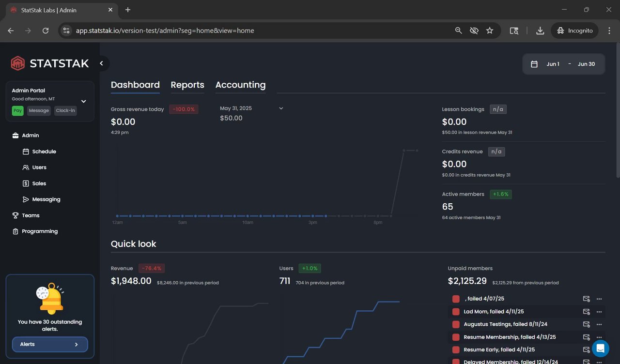The width and height of the screenshot is (620, 364).
Task: Open a new browser tab
Action: click(x=128, y=10)
